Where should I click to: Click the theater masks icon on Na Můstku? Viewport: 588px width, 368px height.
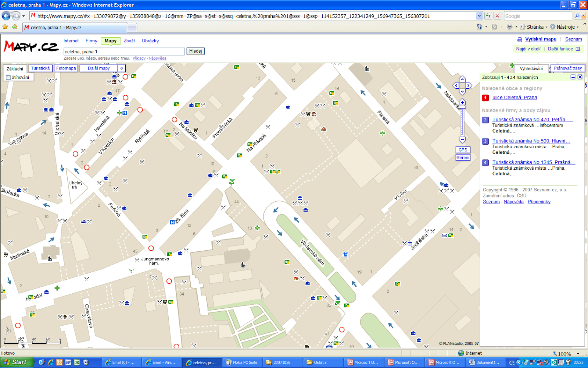[x=196, y=130]
